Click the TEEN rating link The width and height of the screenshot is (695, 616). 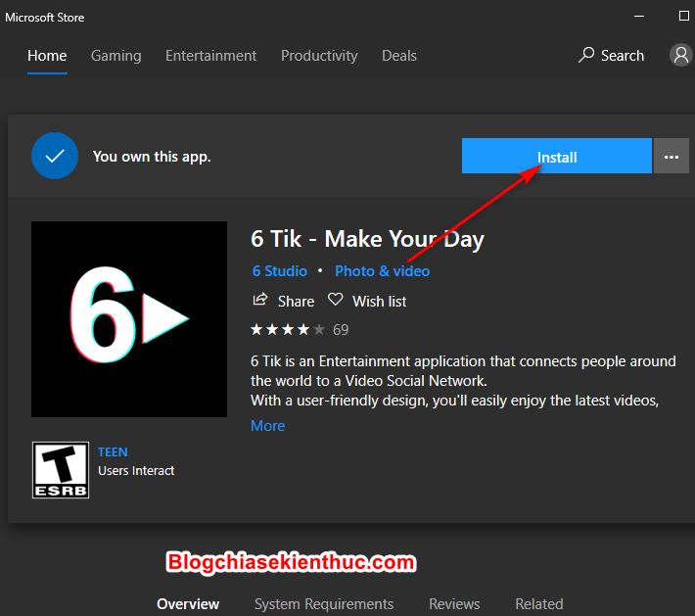(x=113, y=451)
